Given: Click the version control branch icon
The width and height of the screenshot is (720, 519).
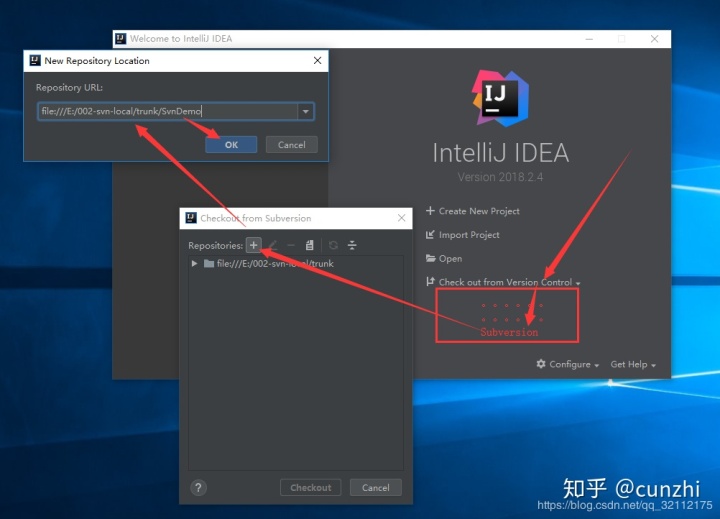Looking at the screenshot, I should pyautogui.click(x=430, y=282).
